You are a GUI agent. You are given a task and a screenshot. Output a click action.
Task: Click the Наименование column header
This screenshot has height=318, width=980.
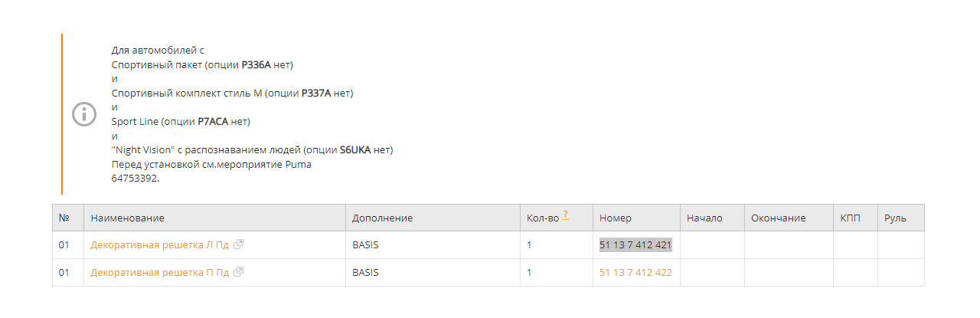pos(127,218)
